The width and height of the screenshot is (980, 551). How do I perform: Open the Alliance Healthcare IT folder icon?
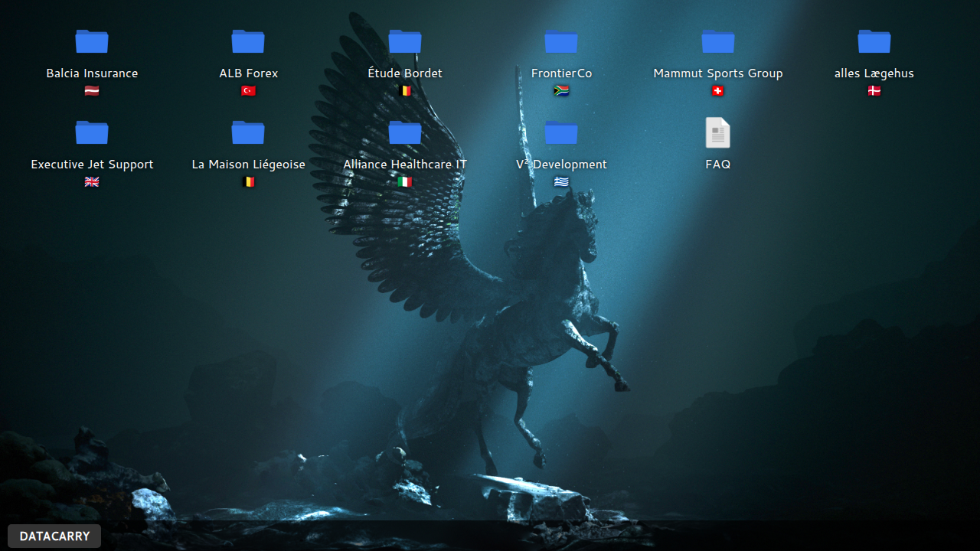point(405,132)
